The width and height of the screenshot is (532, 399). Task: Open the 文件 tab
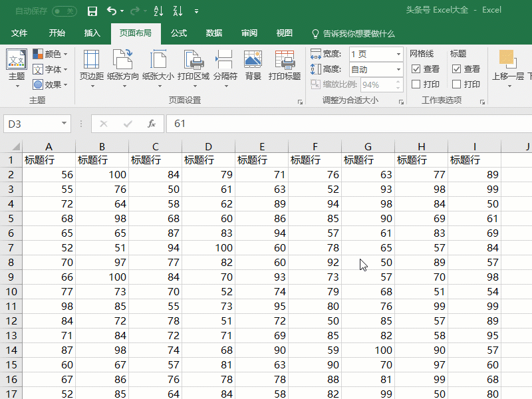coord(19,33)
